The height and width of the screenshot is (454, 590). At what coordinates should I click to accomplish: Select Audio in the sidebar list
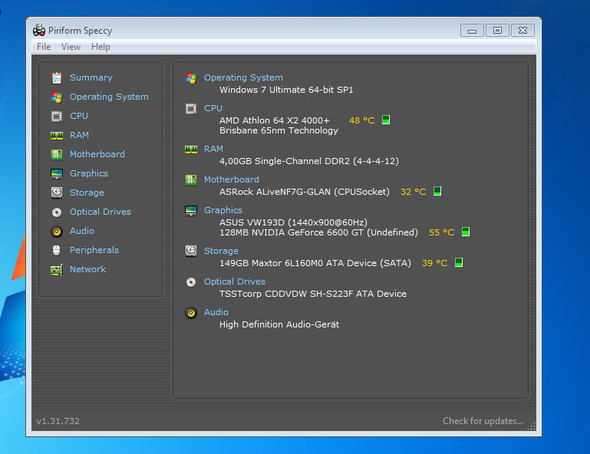(x=82, y=231)
